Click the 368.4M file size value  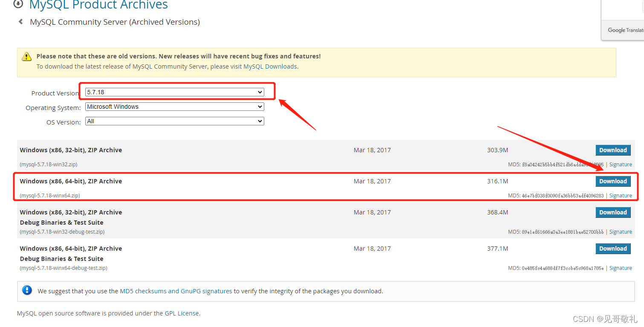[498, 212]
